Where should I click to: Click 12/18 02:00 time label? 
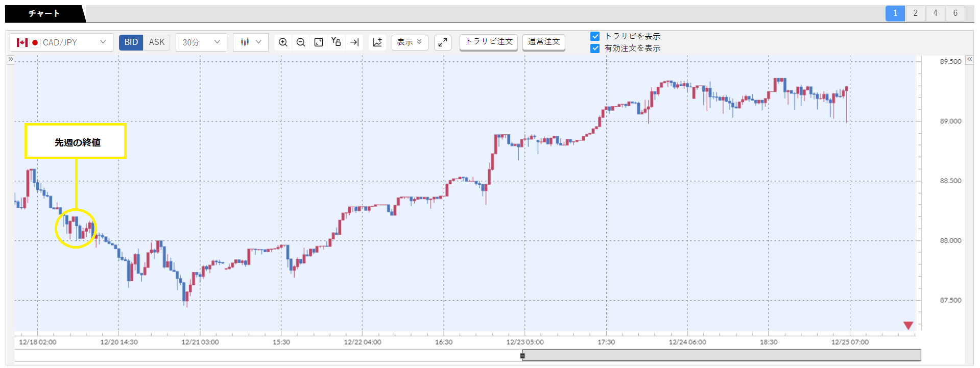pyautogui.click(x=38, y=342)
